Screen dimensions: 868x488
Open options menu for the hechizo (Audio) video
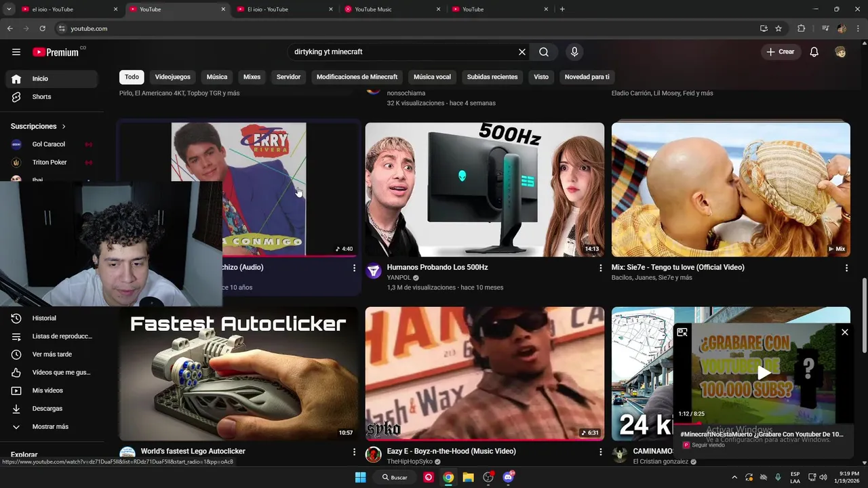354,268
